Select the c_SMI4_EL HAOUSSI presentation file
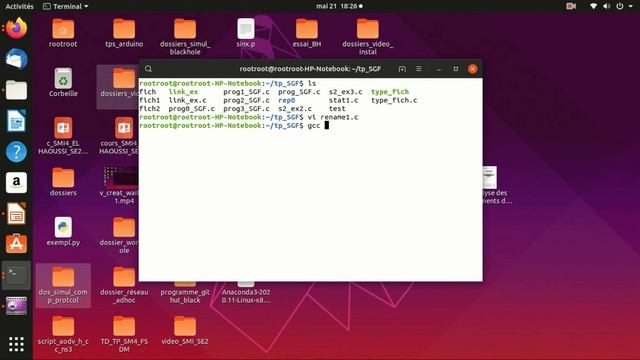Image resolution: width=640 pixels, height=360 pixels. tap(63, 136)
